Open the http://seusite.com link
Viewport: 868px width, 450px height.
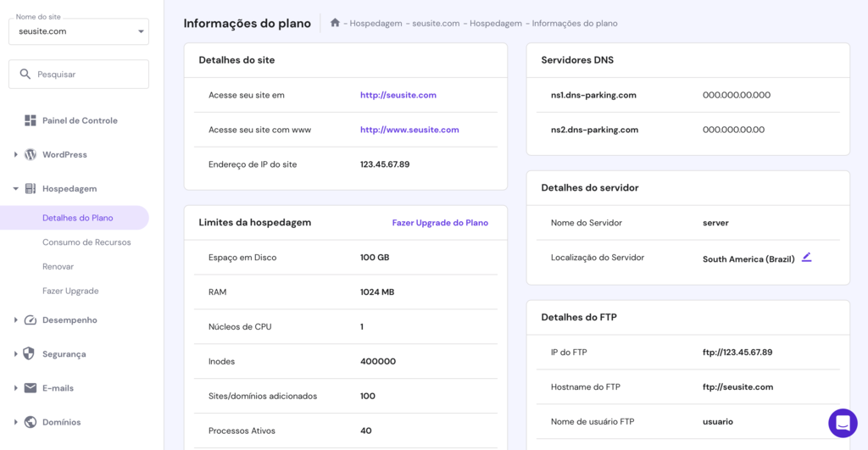pos(398,95)
